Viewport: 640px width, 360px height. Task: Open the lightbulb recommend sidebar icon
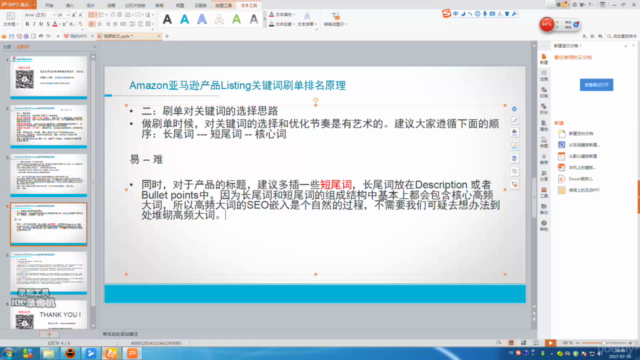coord(544,159)
